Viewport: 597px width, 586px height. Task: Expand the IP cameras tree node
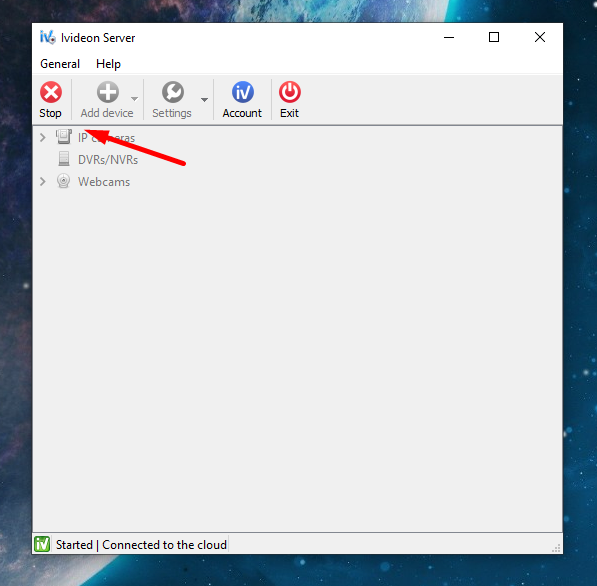43,137
